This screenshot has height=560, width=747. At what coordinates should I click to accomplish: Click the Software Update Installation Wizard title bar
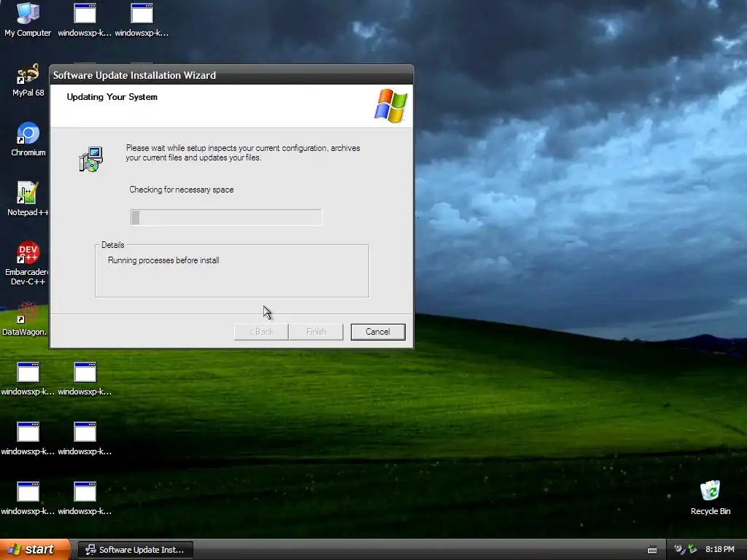tap(231, 75)
